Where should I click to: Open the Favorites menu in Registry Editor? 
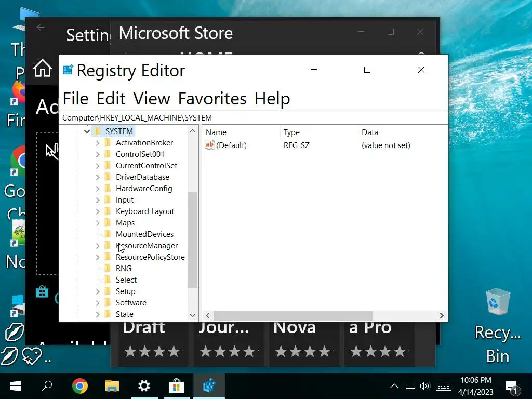(212, 99)
